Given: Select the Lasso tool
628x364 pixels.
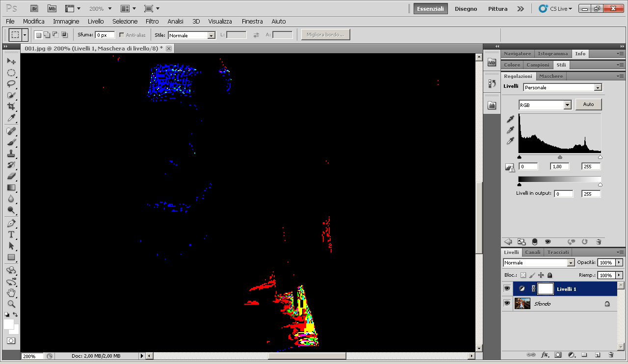Looking at the screenshot, I should [x=11, y=84].
